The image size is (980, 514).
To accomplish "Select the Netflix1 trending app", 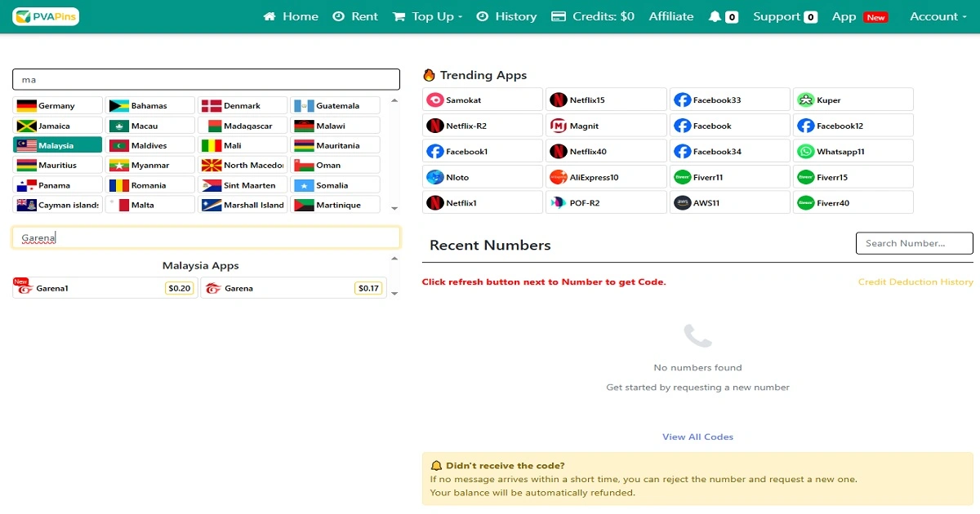I will pos(483,202).
